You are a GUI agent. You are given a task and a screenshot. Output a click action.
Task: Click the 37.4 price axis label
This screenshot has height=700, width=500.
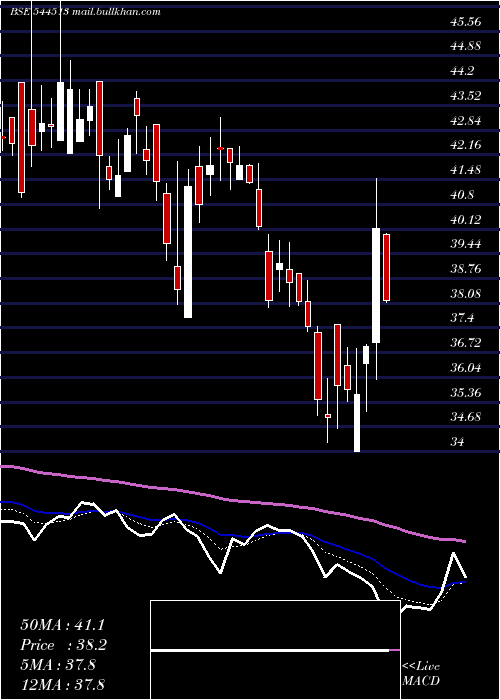(x=462, y=319)
